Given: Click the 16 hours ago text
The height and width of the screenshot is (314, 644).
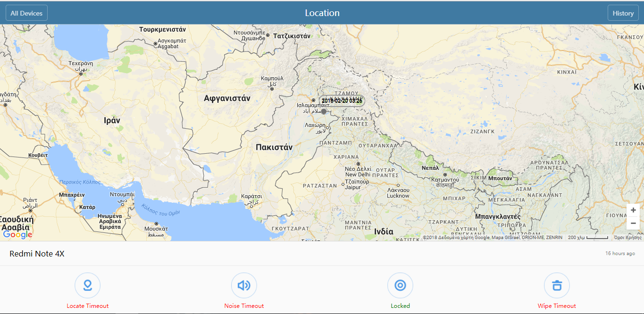Looking at the screenshot, I should click(620, 254).
